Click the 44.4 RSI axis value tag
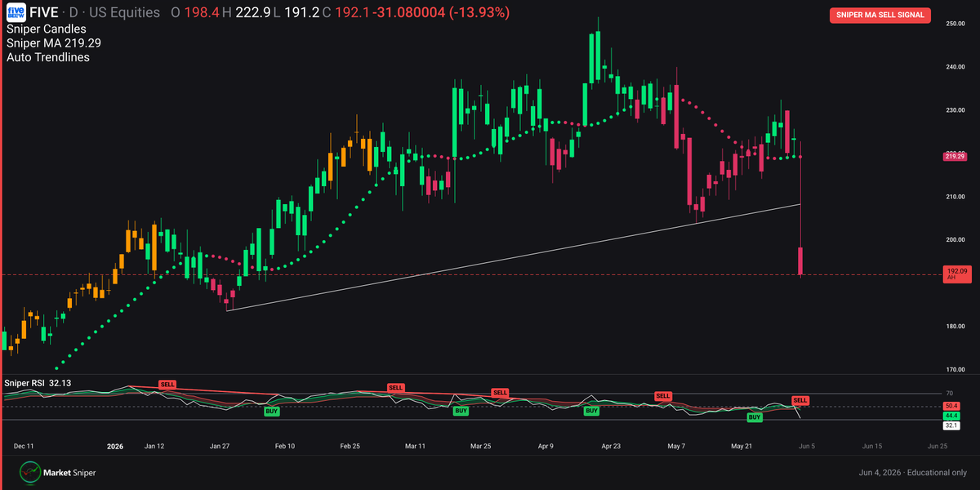This screenshot has width=980, height=490. [x=950, y=416]
